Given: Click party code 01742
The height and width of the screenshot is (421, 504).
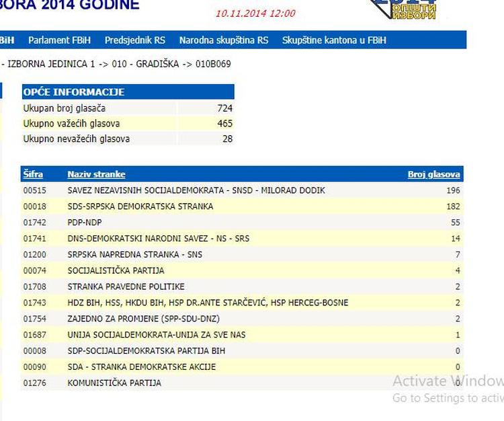Looking at the screenshot, I should (35, 223).
